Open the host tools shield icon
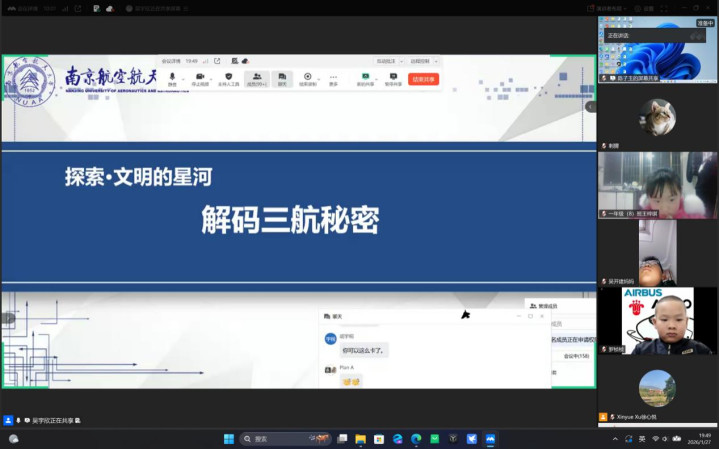 coord(228,79)
